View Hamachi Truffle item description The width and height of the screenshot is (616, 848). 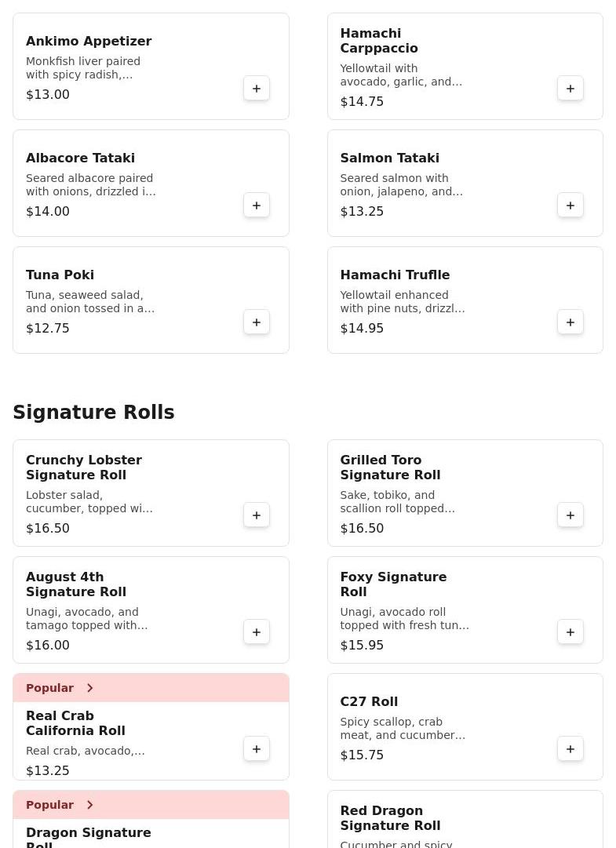point(403,302)
